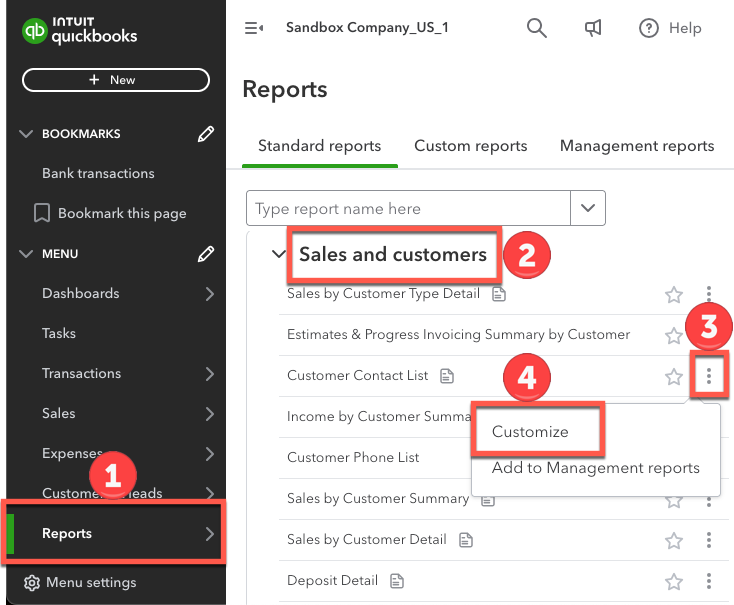This screenshot has width=734, height=605.
Task: Open the report name dropdown arrow
Action: (x=588, y=209)
